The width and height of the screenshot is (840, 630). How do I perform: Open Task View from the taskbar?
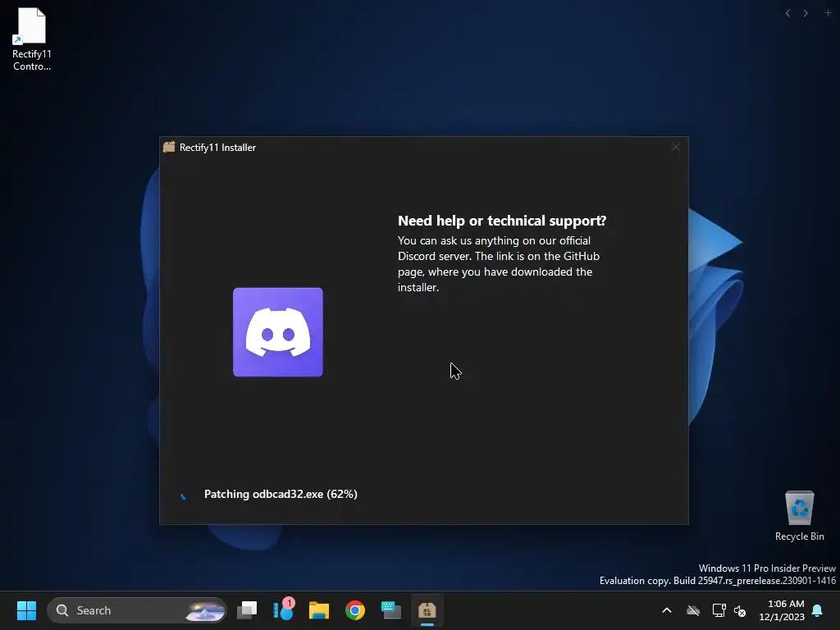tap(247, 610)
